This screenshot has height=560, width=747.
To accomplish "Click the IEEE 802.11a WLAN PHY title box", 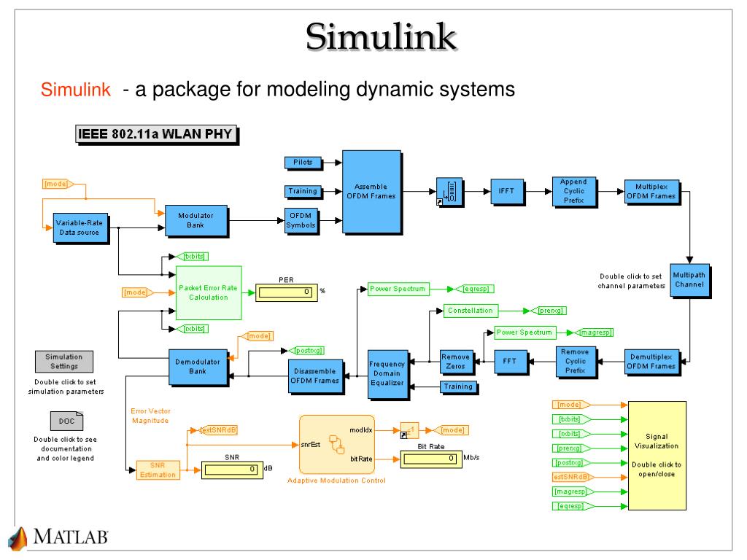I will pos(156,134).
